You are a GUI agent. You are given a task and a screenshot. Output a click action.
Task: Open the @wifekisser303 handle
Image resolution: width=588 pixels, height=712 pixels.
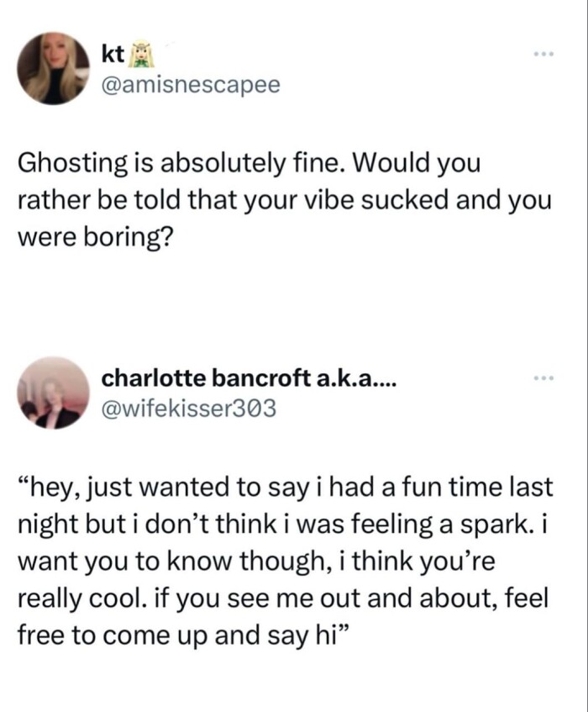(188, 409)
